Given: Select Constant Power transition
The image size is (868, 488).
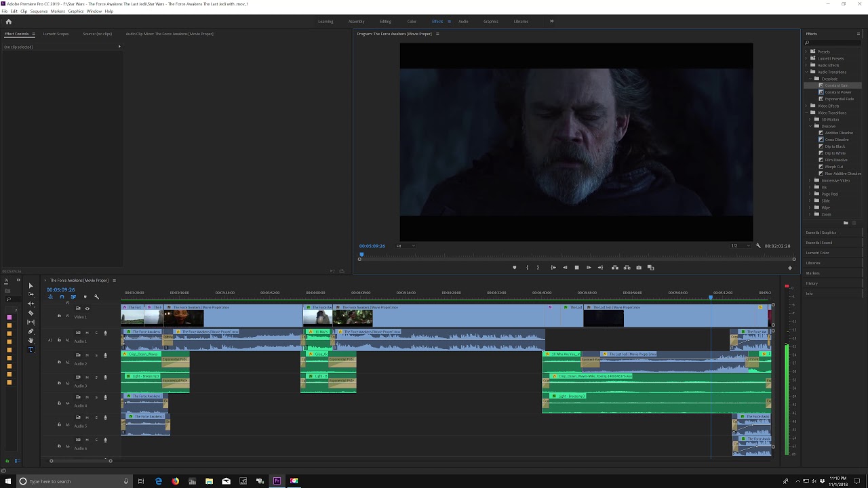Looking at the screenshot, I should point(837,92).
